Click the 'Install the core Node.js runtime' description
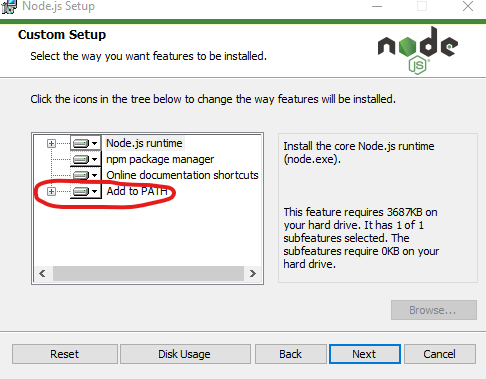 pos(359,153)
